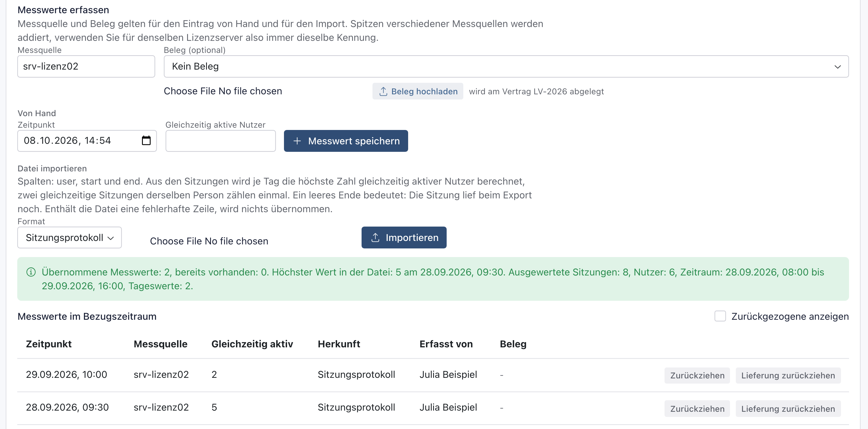868x429 pixels.
Task: Click the Importieren button
Action: pos(404,238)
